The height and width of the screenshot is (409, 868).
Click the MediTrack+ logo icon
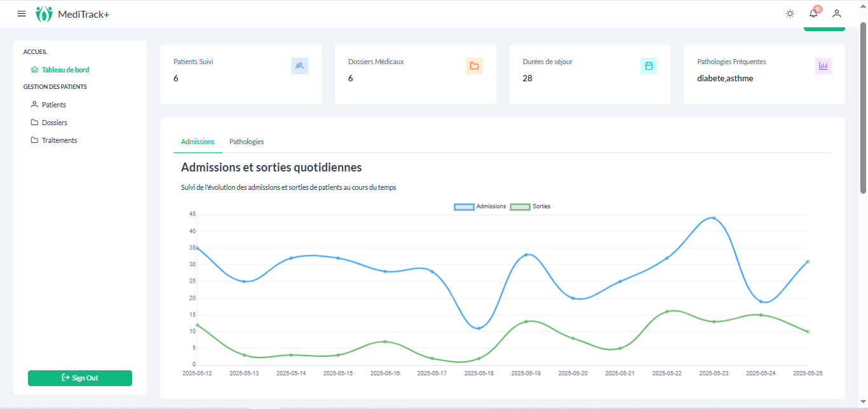point(44,14)
